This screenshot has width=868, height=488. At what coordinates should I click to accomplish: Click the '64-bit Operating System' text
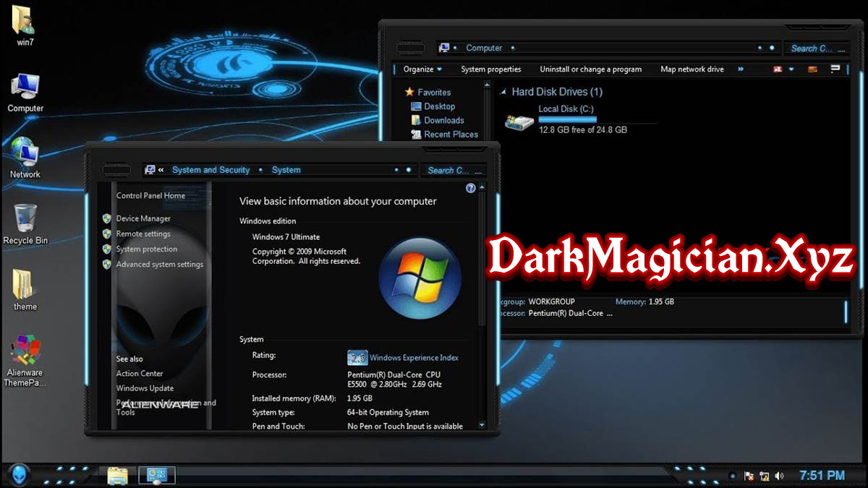pos(388,412)
